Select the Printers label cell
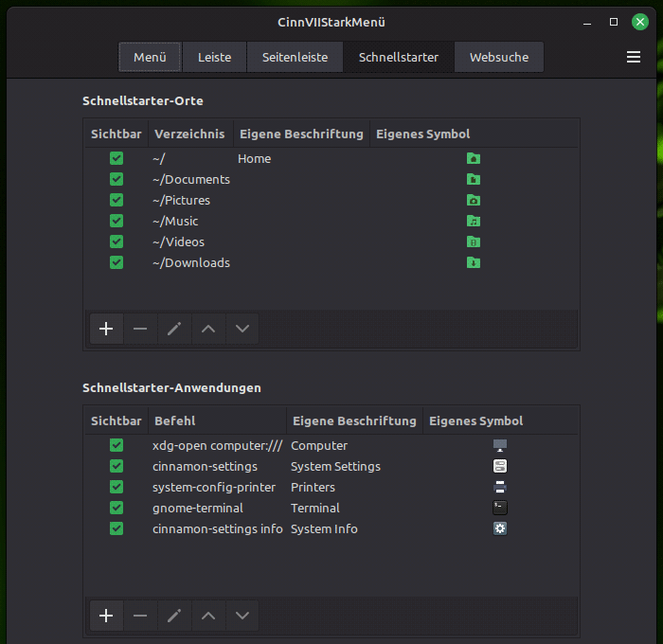663x644 pixels. (313, 487)
